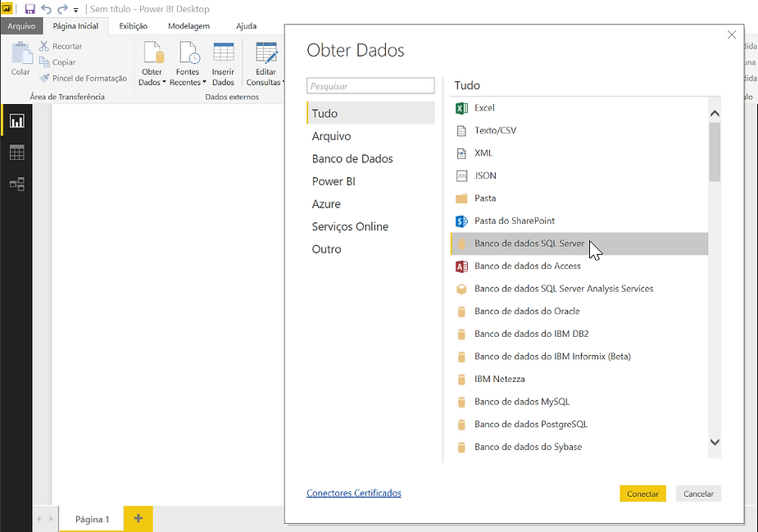Open the Conectores Certificados link
The width and height of the screenshot is (758, 532).
coord(354,493)
